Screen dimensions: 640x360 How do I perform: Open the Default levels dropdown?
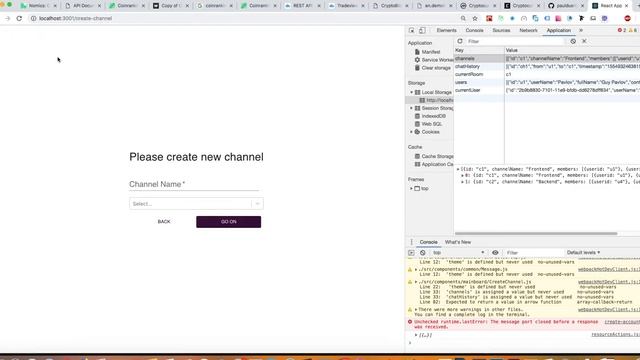point(583,253)
